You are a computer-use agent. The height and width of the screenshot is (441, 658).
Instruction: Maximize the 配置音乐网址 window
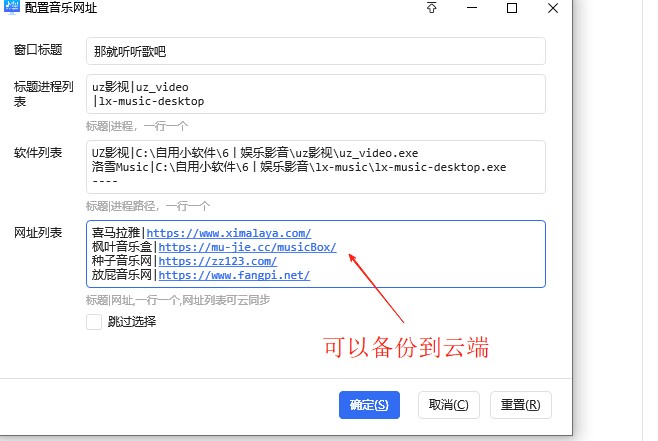click(x=512, y=8)
